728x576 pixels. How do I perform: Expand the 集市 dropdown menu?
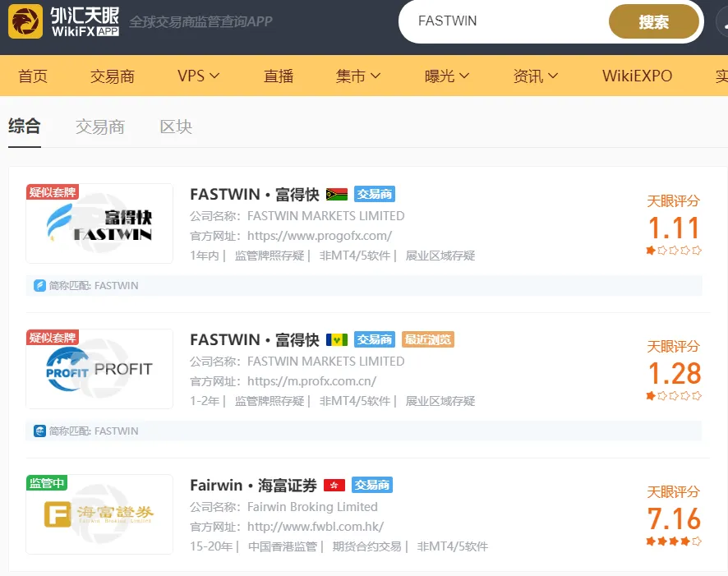click(x=358, y=76)
